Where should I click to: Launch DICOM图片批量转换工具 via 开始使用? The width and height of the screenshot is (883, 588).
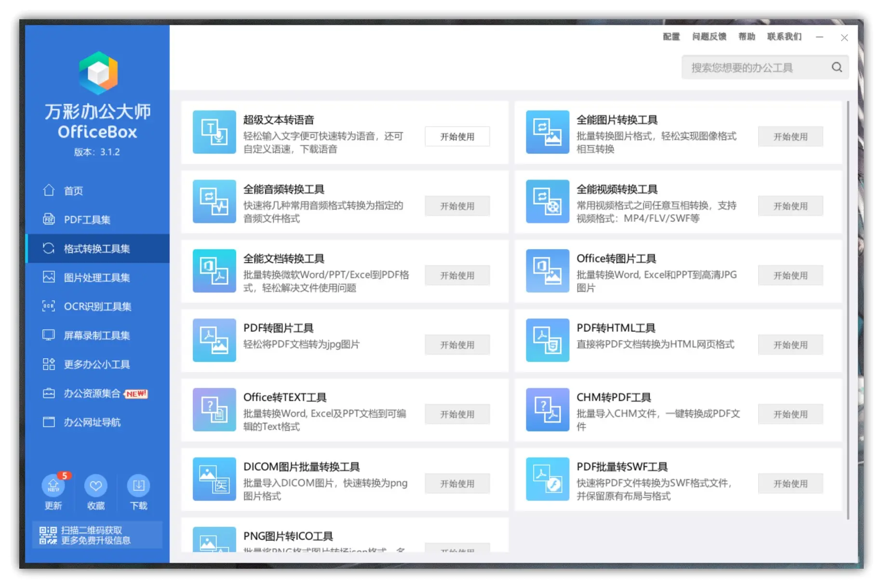point(457,483)
